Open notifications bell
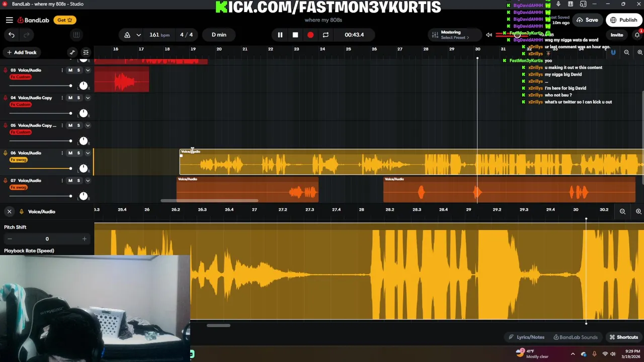 click(x=637, y=35)
